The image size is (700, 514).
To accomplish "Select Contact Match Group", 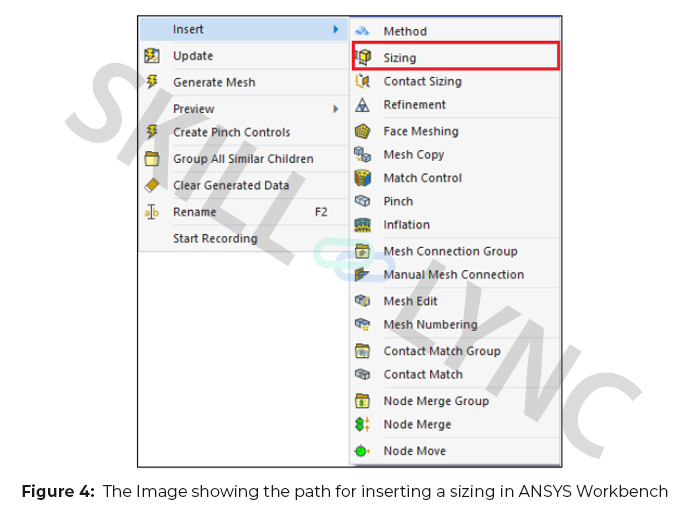I will pos(455,351).
